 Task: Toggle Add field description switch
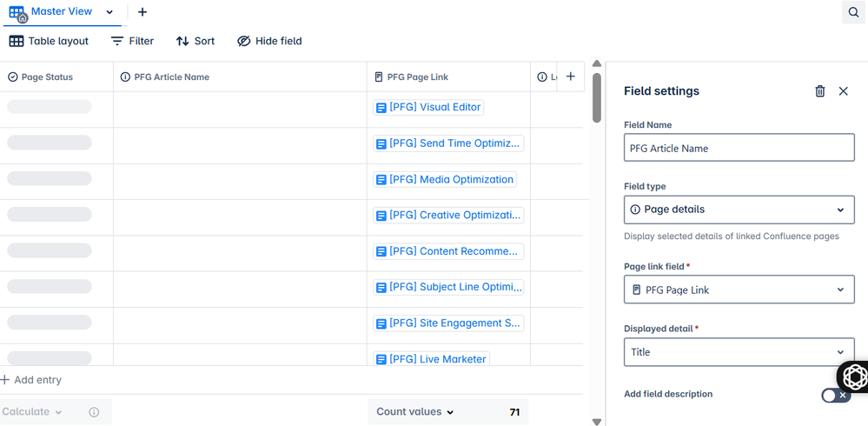836,395
